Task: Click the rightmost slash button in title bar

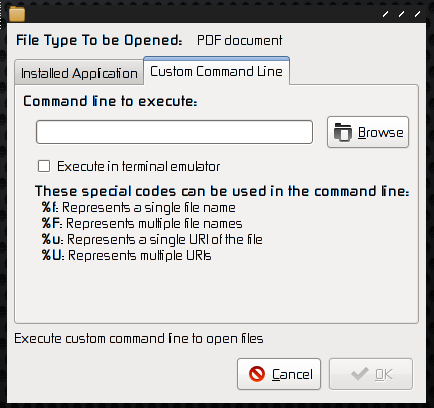Action: point(417,14)
